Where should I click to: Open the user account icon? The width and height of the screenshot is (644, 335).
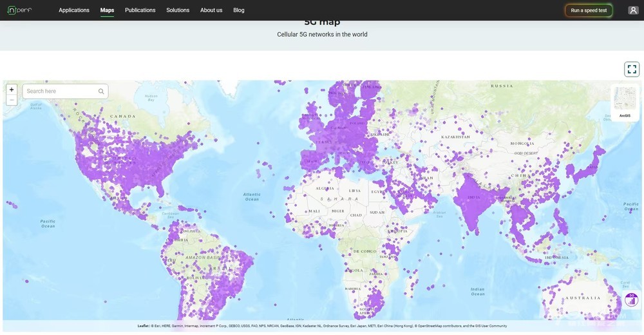coord(633,10)
